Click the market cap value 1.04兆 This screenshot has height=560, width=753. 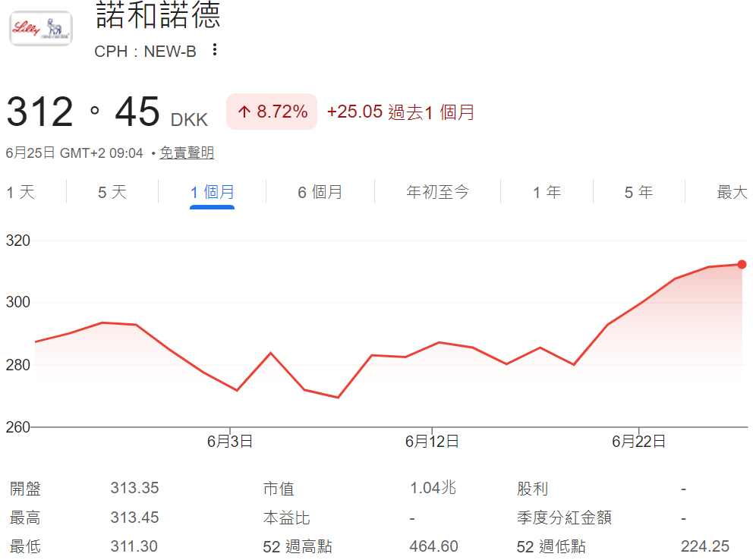433,488
